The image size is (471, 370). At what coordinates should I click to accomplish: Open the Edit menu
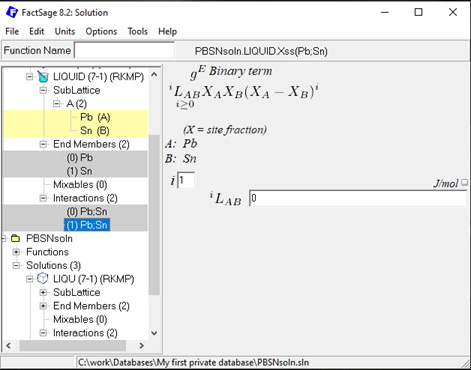click(36, 31)
